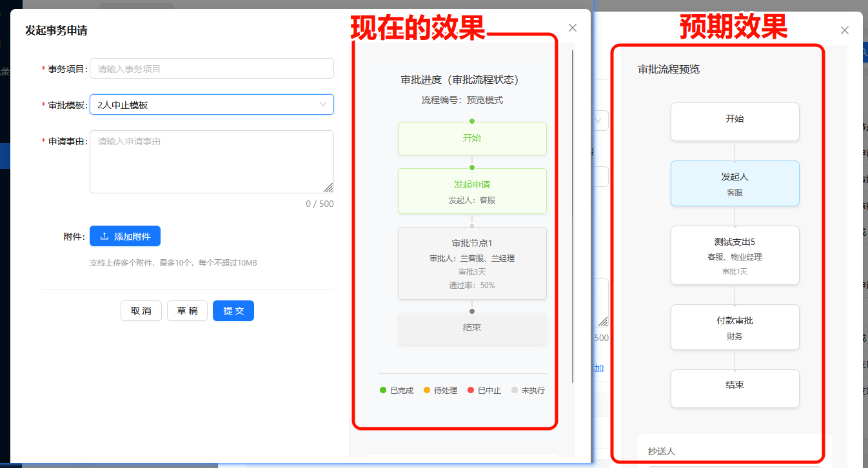Image resolution: width=868 pixels, height=468 pixels.
Task: Open the 审批模板 dropdown
Action: pos(212,104)
